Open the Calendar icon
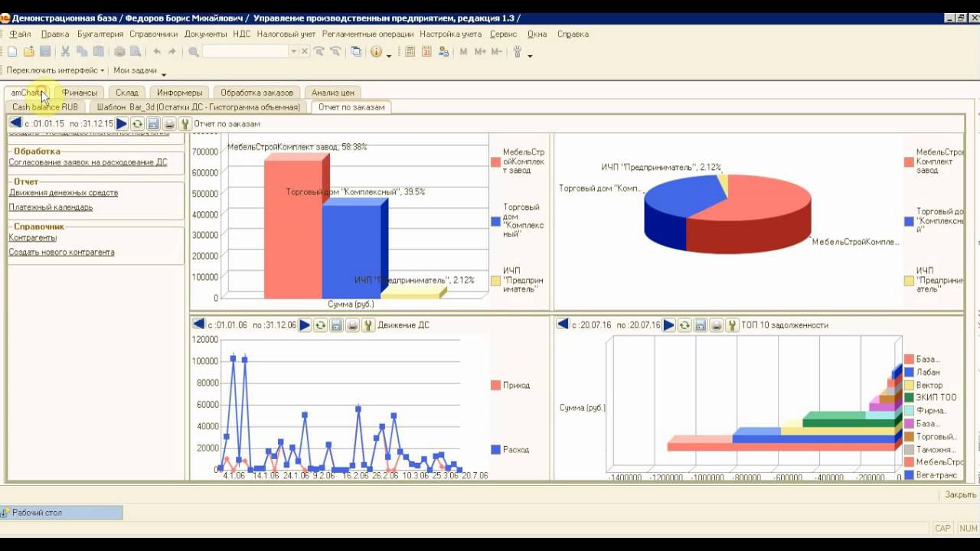This screenshot has height=551, width=980. coord(426,52)
